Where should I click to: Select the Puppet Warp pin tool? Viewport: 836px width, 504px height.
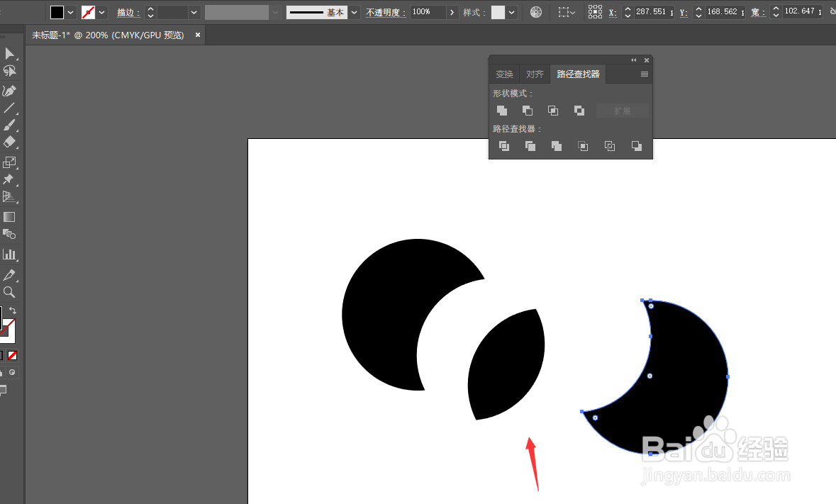click(x=9, y=179)
